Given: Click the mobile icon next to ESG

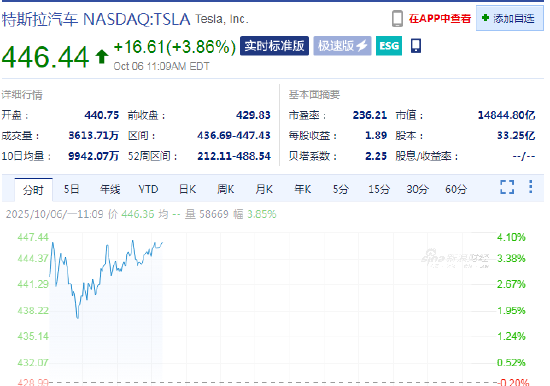Looking at the screenshot, I should 416,46.
